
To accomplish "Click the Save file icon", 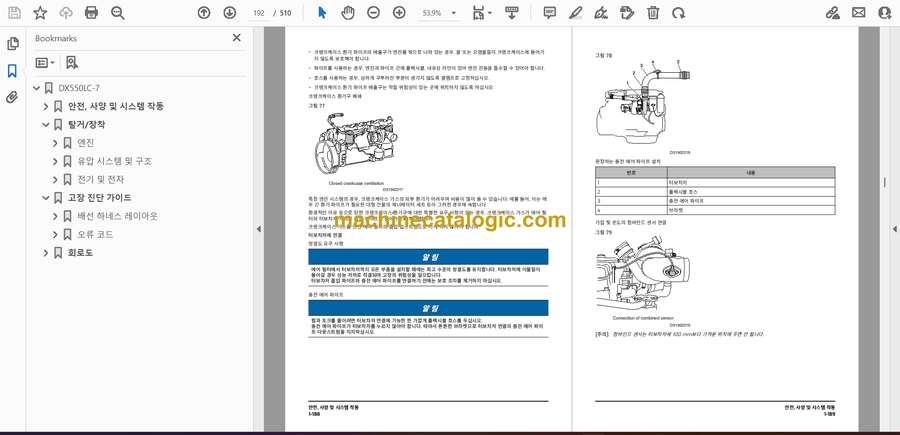I will click(14, 13).
